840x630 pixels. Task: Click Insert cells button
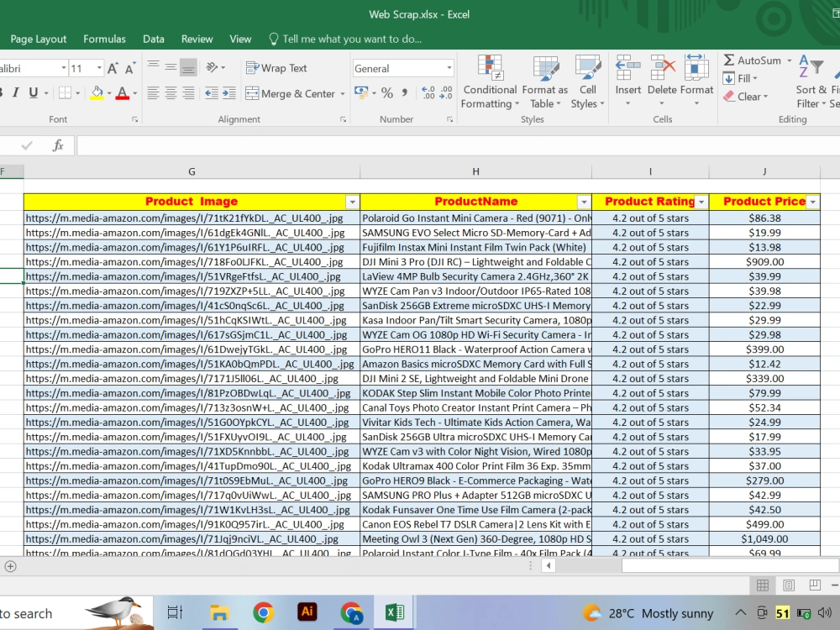627,81
